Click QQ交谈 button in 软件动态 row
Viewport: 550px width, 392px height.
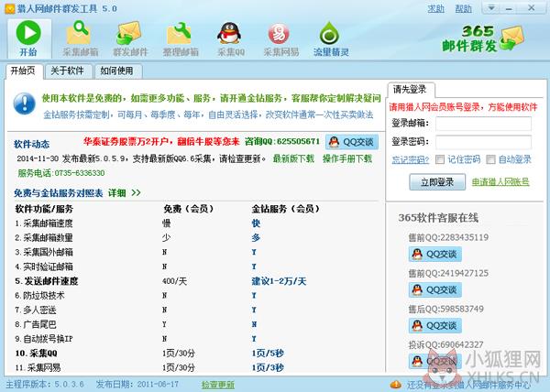[352, 142]
